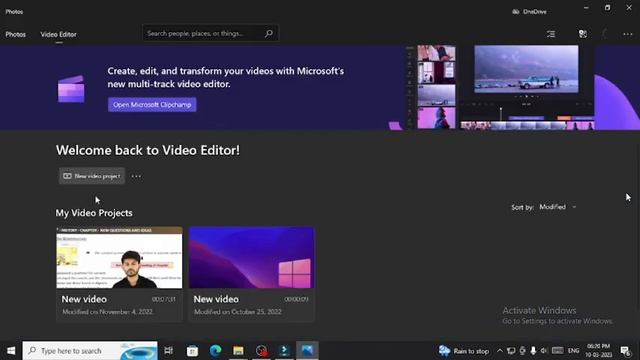Click the Select list icon in the top toolbar
The image size is (640, 360).
point(551,34)
